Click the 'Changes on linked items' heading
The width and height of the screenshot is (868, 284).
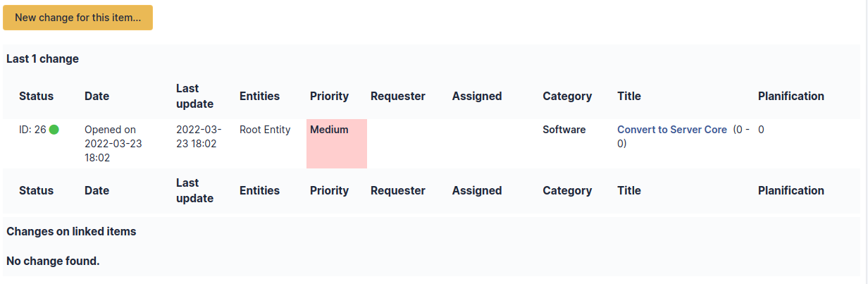click(x=71, y=231)
